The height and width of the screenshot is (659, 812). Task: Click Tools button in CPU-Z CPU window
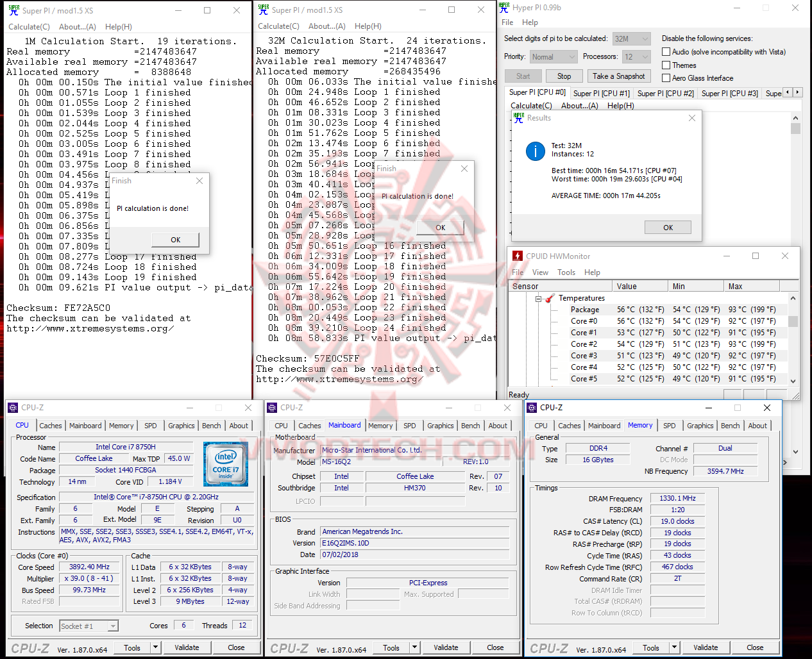pos(132,647)
